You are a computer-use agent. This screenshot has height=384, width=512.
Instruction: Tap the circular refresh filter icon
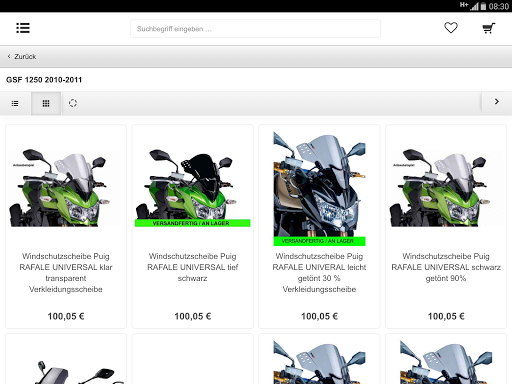[x=73, y=103]
